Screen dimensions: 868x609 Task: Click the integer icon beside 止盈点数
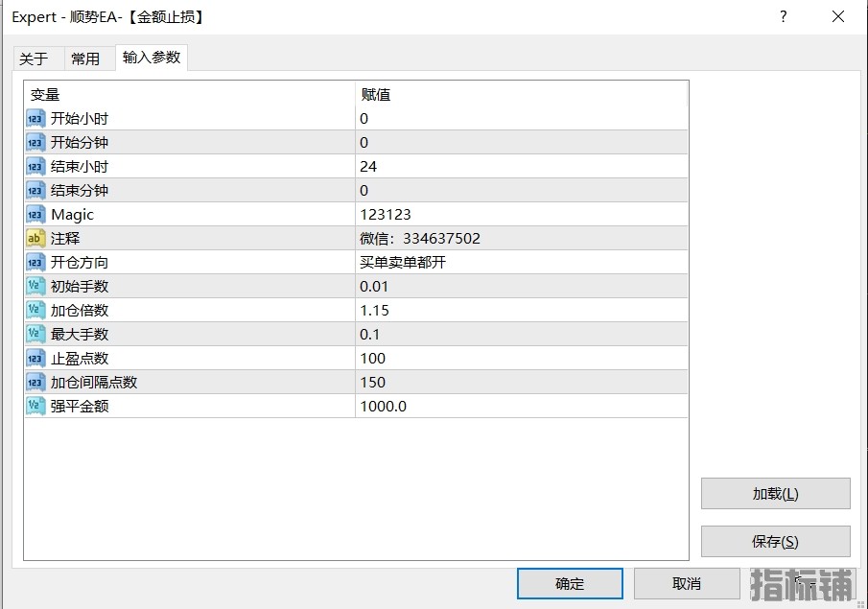35,359
